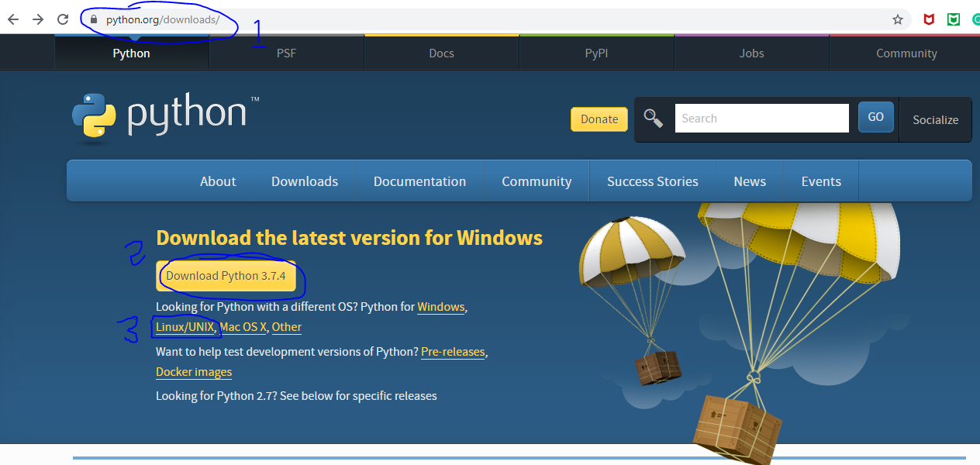980x465 pixels.
Task: Open the Success Stories navigation menu
Action: click(653, 181)
